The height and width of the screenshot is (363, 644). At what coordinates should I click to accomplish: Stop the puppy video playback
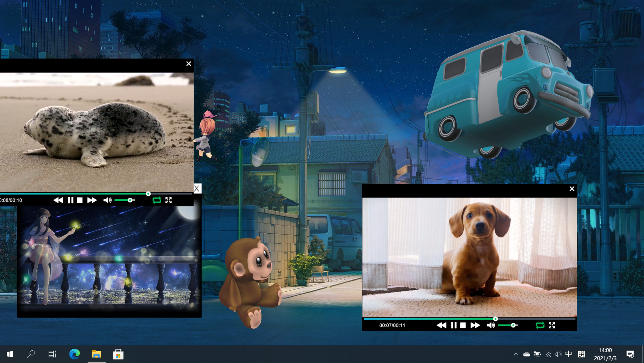pos(464,325)
